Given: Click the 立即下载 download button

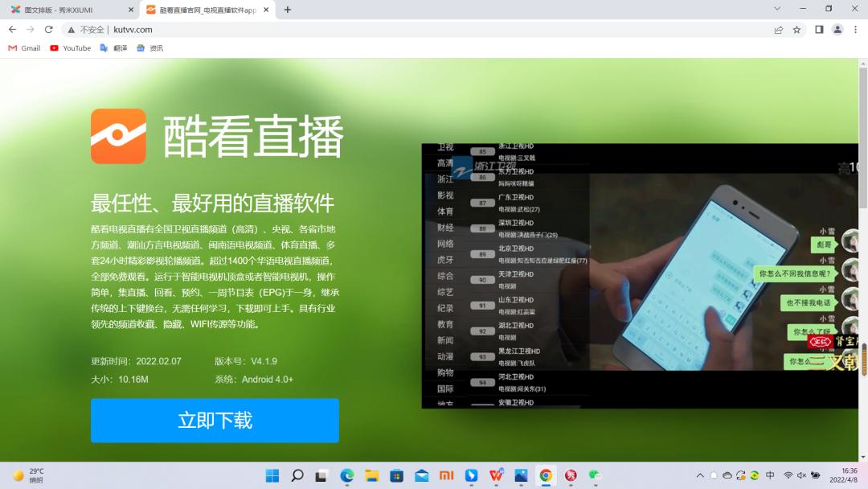Looking at the screenshot, I should pos(215,420).
